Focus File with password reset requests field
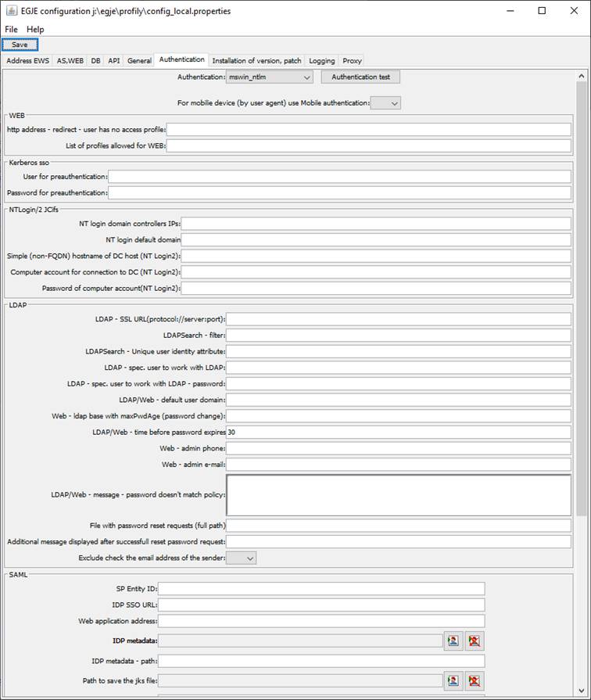Screen dimensions: 591x700 tap(399, 526)
